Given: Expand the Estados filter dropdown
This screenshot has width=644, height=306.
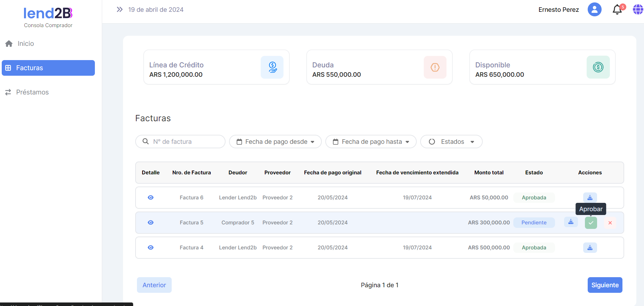Looking at the screenshot, I should pos(451,142).
